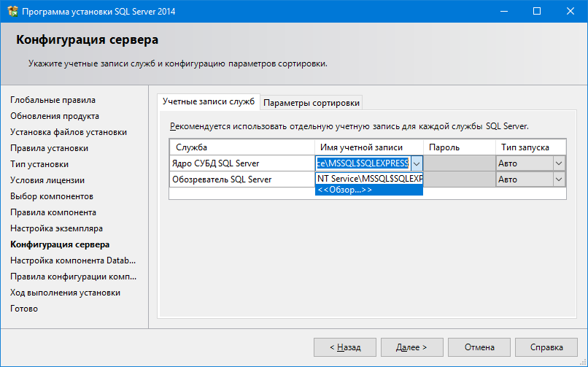This screenshot has height=367, width=588.
Task: Select the Обозреватель SQL Server service row
Action: click(x=221, y=179)
